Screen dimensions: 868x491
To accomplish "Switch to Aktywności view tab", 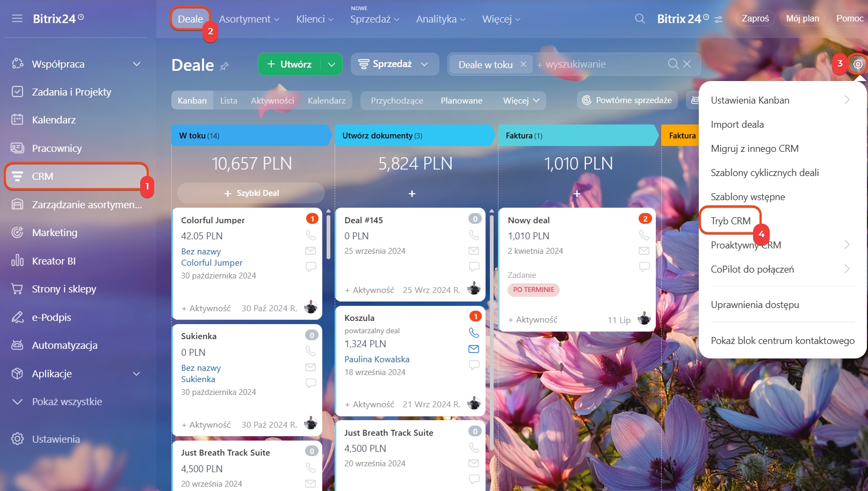I will click(272, 100).
